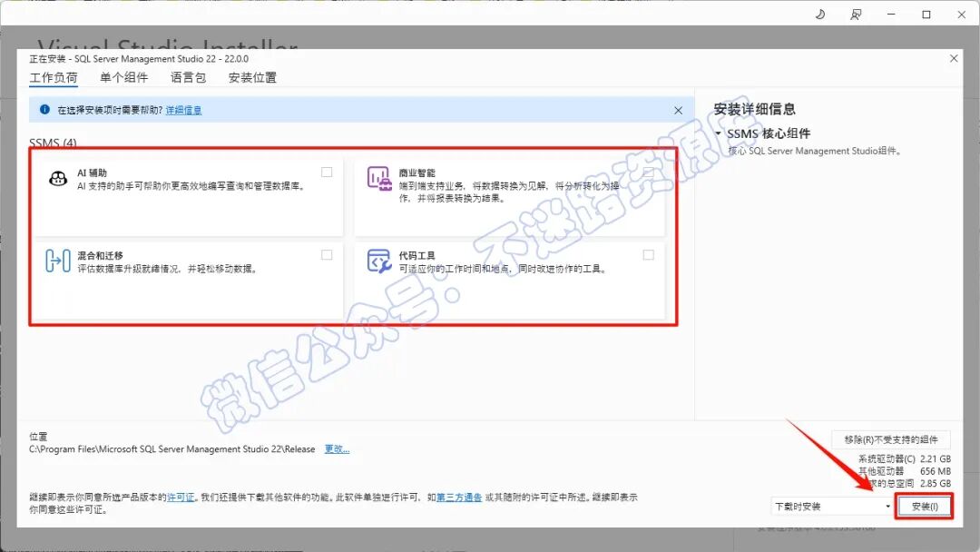Click the SSMS (4) group heading
The height and width of the screenshot is (552, 980).
pos(54,143)
